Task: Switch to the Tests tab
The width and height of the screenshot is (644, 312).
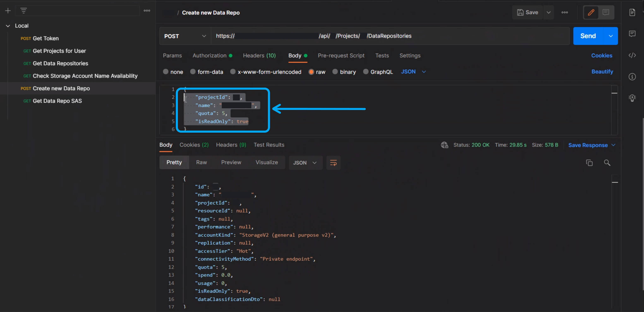Action: coord(381,55)
